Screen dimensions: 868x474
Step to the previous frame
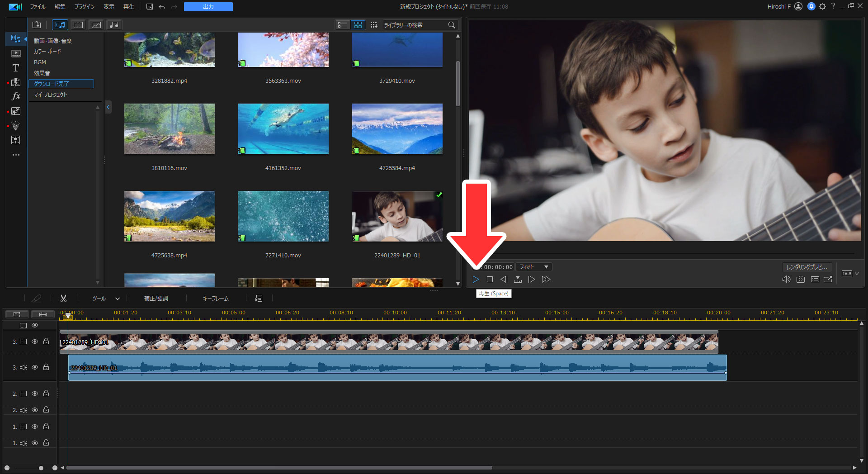coord(504,280)
